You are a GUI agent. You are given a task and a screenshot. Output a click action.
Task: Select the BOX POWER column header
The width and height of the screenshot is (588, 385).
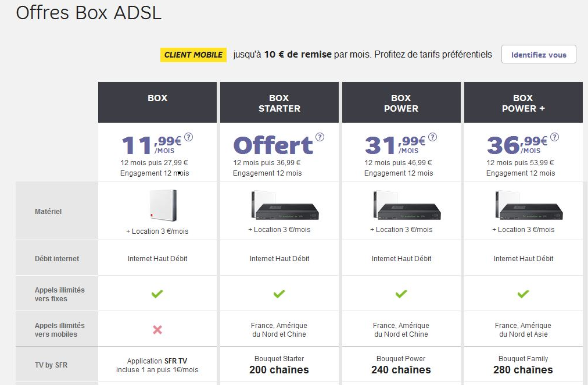click(401, 102)
